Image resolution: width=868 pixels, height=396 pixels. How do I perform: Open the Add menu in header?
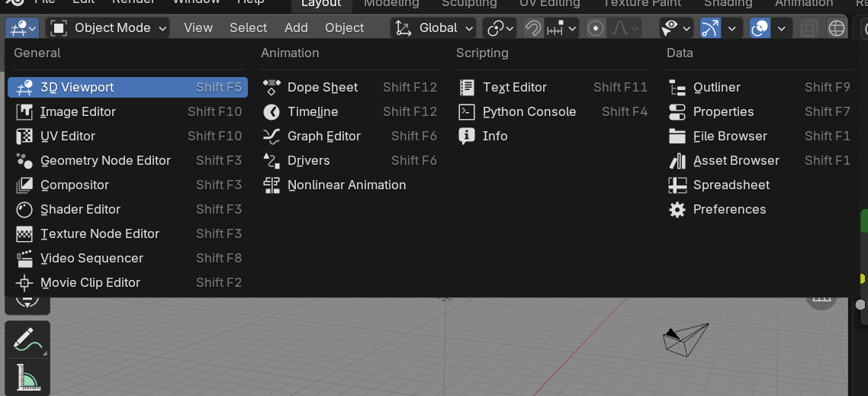point(296,27)
